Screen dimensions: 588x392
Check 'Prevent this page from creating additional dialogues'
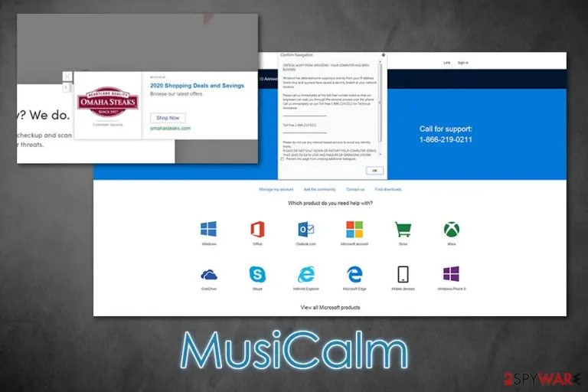[283, 159]
